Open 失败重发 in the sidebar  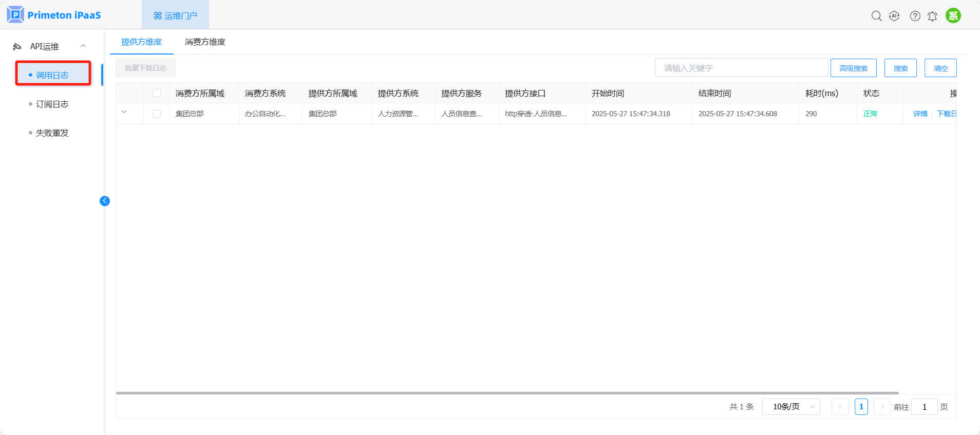pos(52,133)
